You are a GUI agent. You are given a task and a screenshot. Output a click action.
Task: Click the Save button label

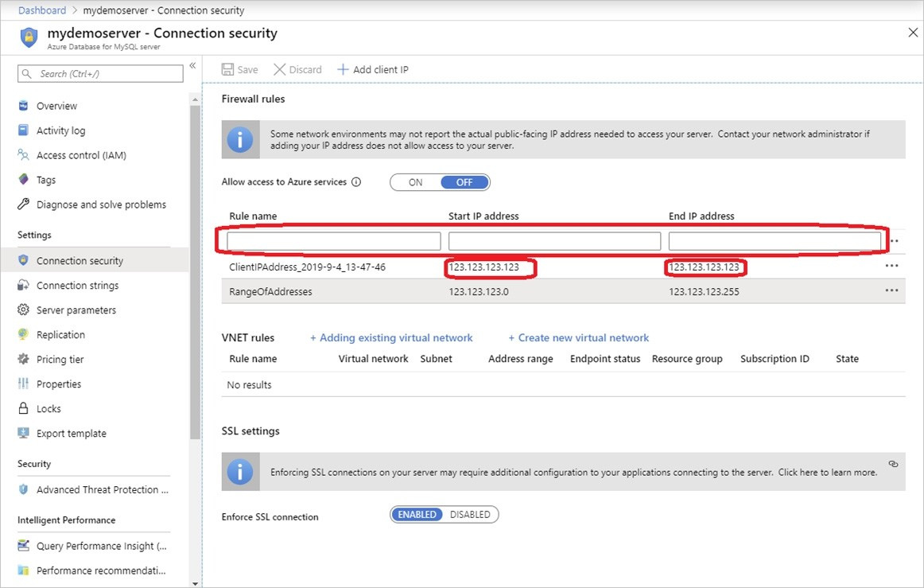[x=247, y=69]
